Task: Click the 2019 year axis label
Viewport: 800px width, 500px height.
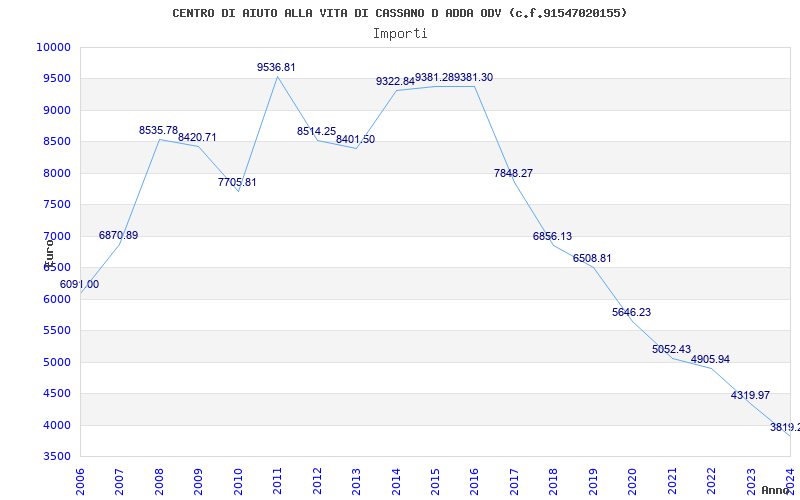Action: [593, 482]
